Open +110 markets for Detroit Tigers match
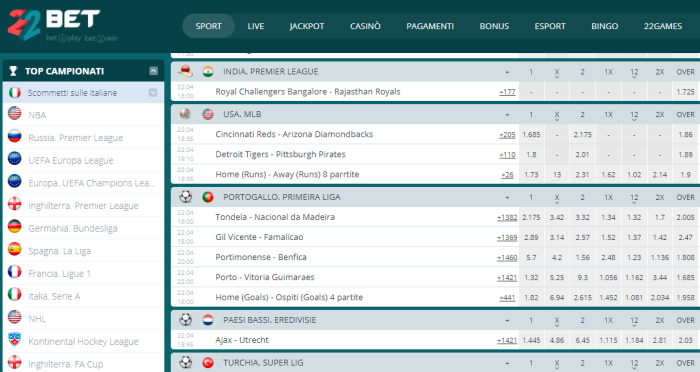This screenshot has height=372, width=700. point(507,155)
